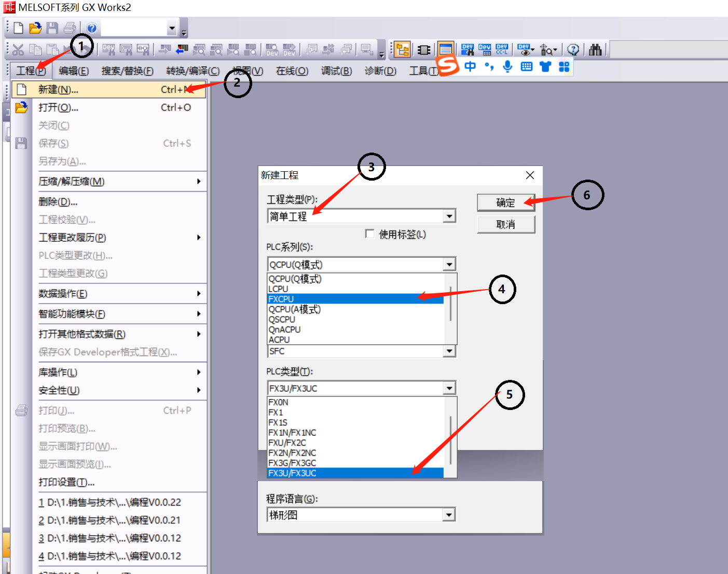Open the PLC类型 dropdown arrow

coord(449,388)
